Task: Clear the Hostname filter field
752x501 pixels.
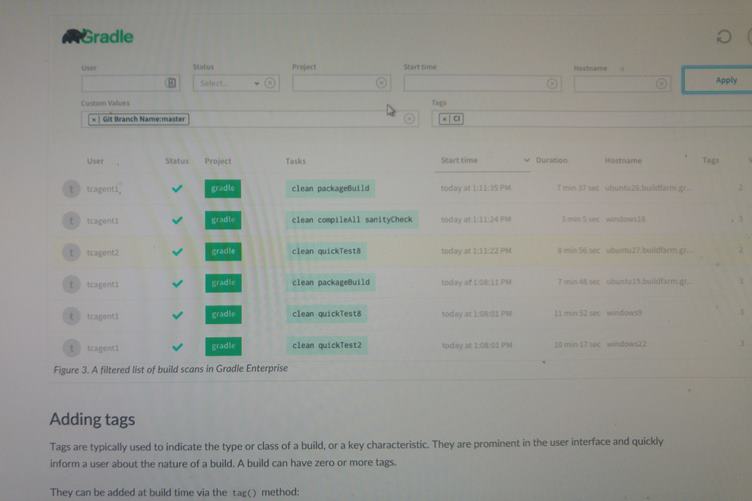Action: 661,83
